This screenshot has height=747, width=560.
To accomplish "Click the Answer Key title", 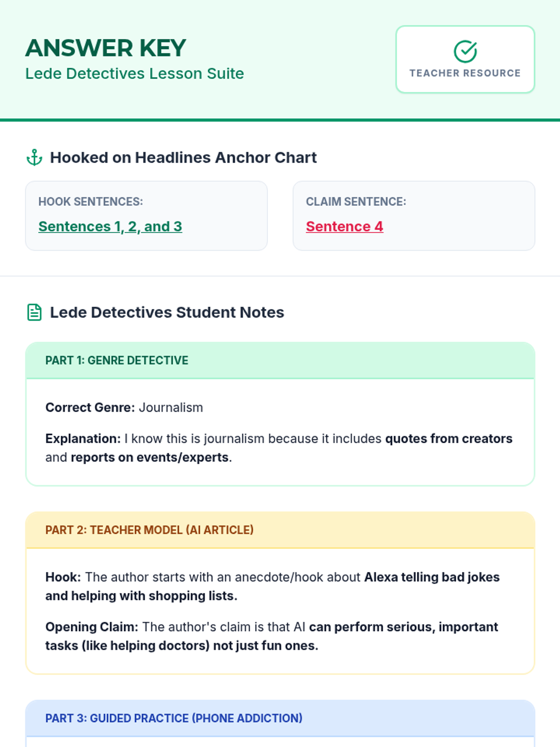I will pos(106,48).
